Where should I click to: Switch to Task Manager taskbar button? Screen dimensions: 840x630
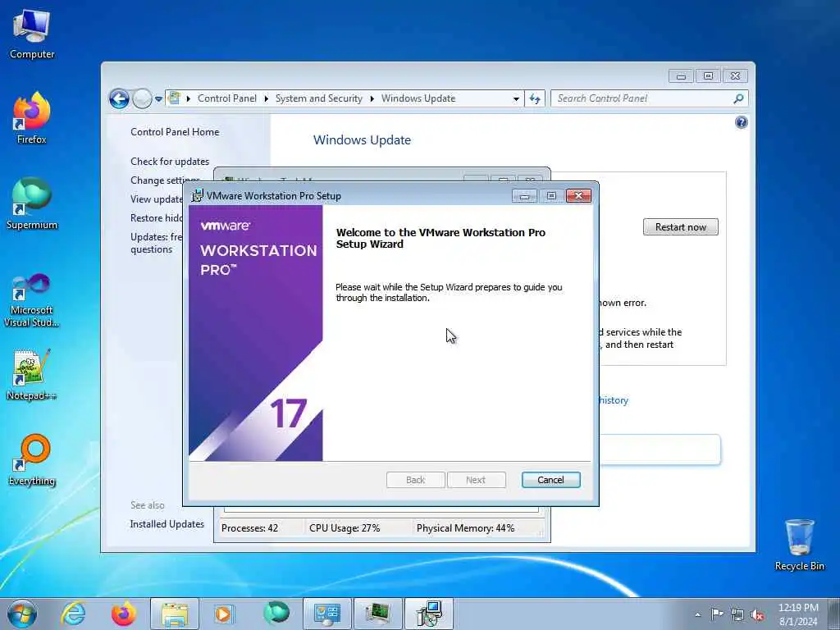377,614
